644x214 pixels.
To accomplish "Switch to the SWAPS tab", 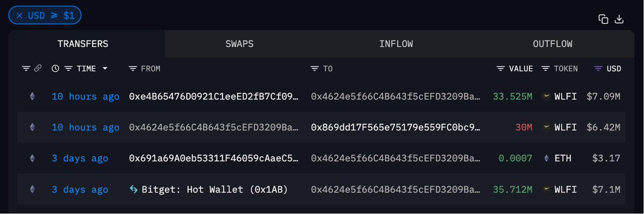I will pos(240,44).
